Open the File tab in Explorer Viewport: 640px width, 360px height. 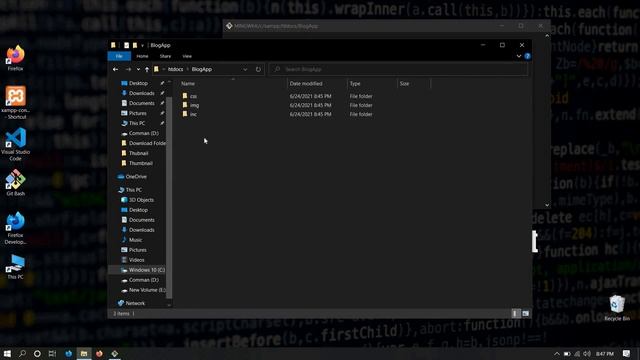(x=119, y=56)
